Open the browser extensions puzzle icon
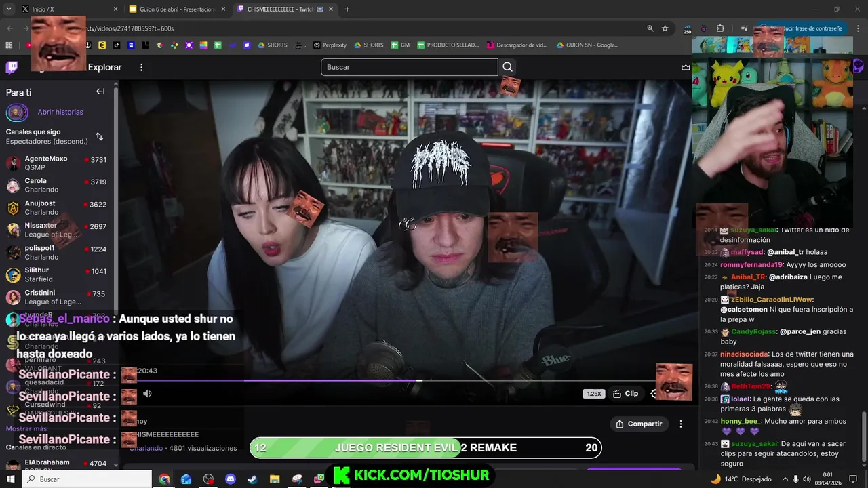 click(720, 28)
